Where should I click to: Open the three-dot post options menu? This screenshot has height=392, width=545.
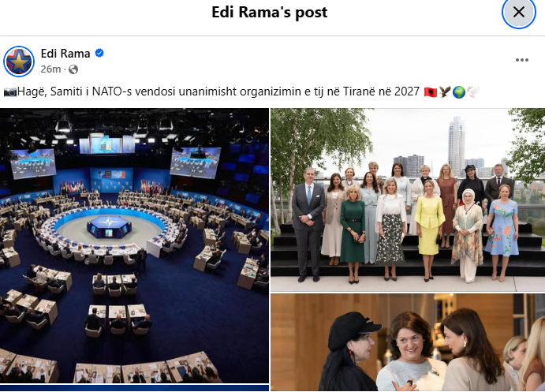coord(521,60)
